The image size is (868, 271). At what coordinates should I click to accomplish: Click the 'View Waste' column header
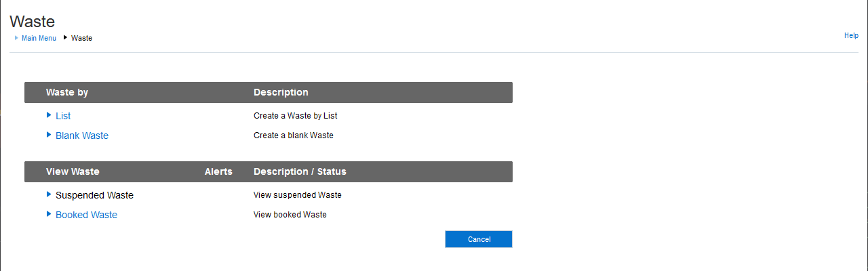pos(73,171)
